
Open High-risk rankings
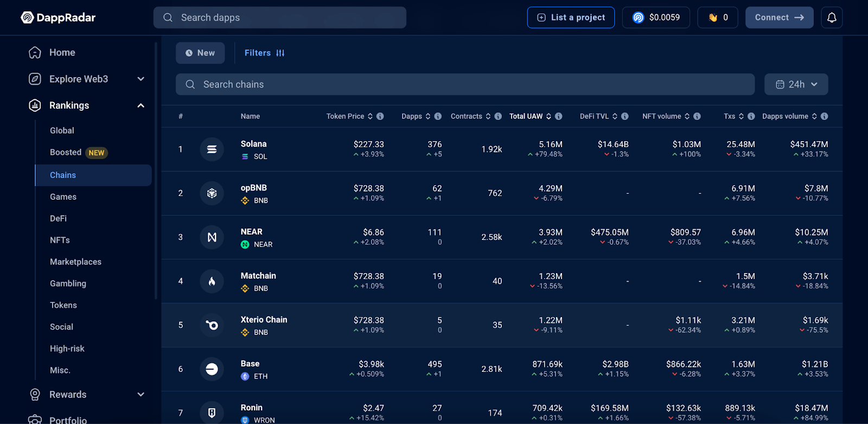coord(67,349)
